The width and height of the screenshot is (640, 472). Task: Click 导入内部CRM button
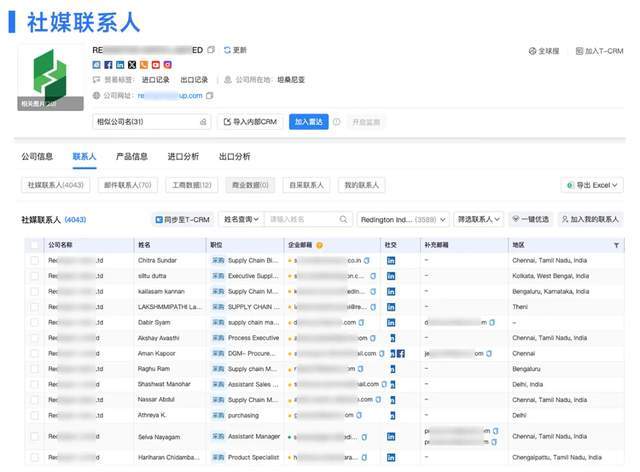coord(250,121)
